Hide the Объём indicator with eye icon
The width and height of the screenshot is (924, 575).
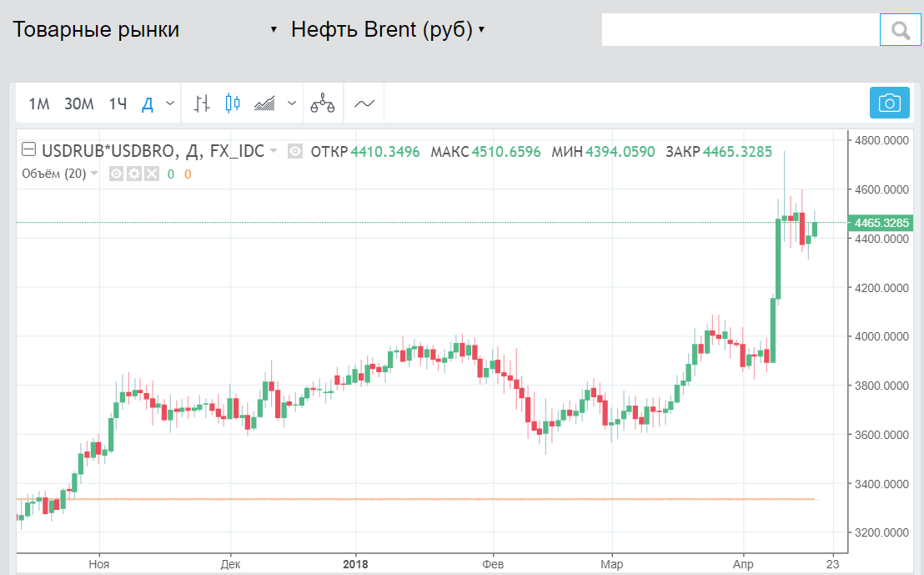point(117,174)
